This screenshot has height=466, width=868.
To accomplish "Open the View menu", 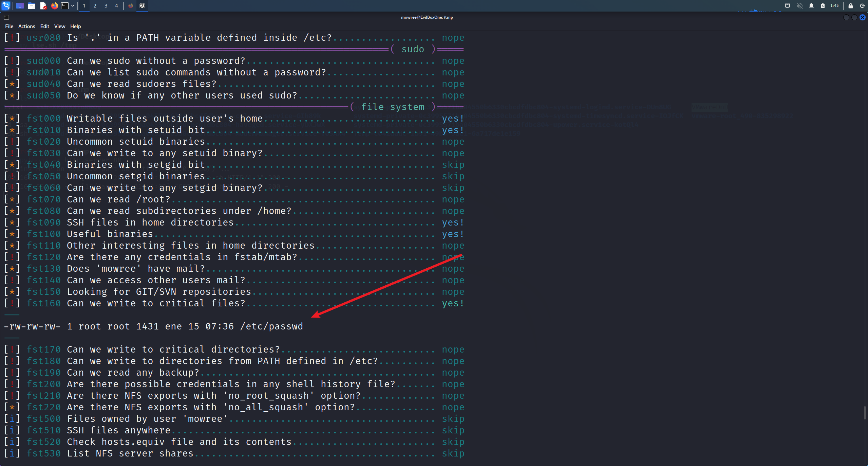I will click(x=60, y=26).
